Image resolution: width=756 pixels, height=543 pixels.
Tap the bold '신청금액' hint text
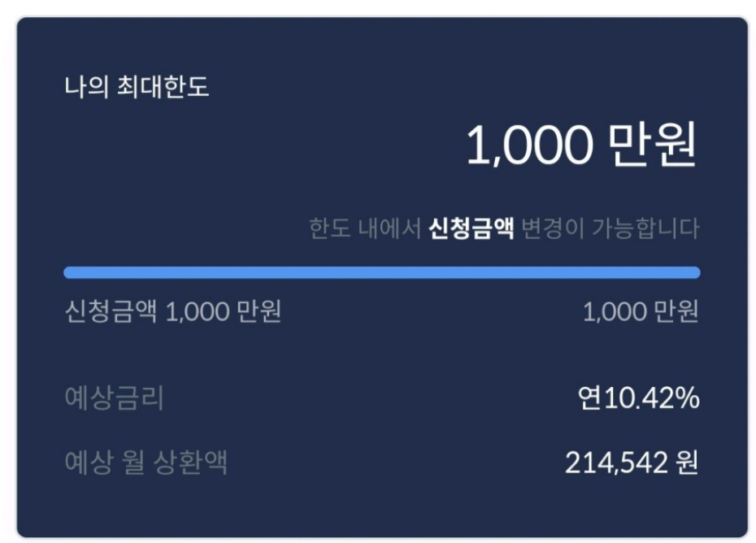tap(471, 228)
